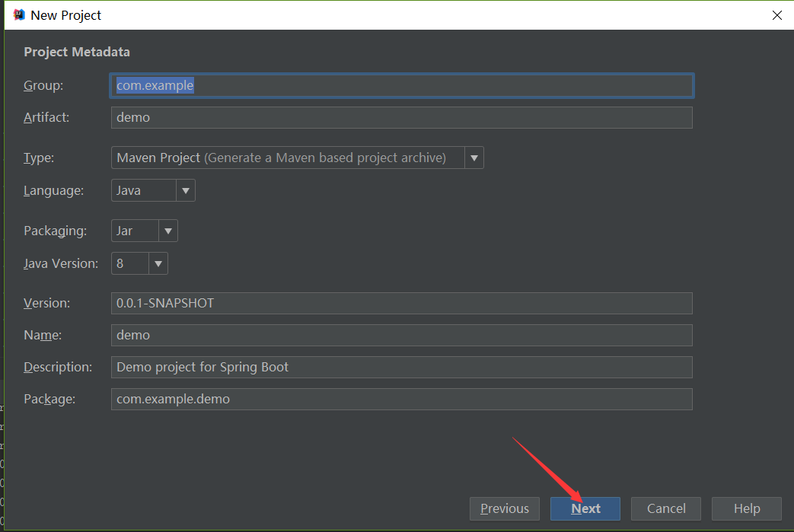Click the Artifact label
This screenshot has height=532, width=794.
pos(46,117)
